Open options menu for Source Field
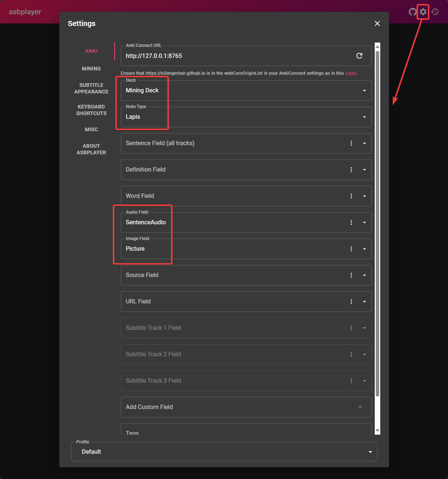This screenshot has height=479, width=448. pyautogui.click(x=351, y=275)
